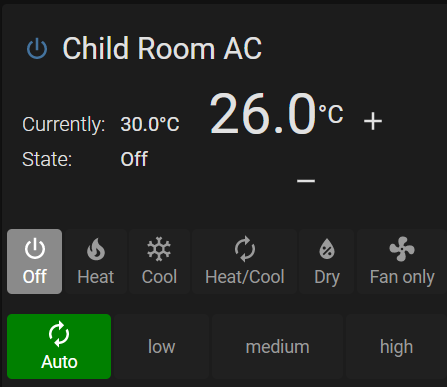Switch to Cool mode with snowflake icon
The height and width of the screenshot is (387, 447).
point(159,261)
